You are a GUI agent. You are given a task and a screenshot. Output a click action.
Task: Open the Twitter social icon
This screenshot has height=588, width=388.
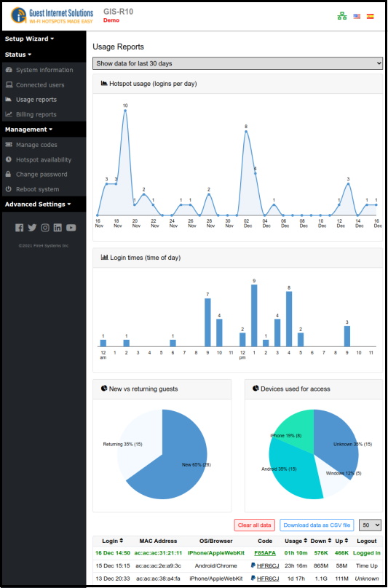pyautogui.click(x=32, y=227)
